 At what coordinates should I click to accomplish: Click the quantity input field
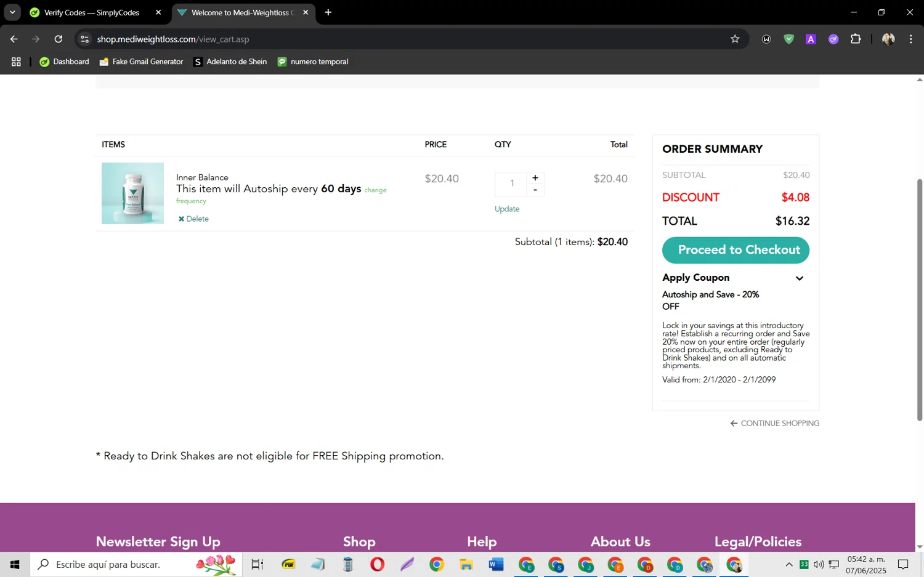point(511,184)
